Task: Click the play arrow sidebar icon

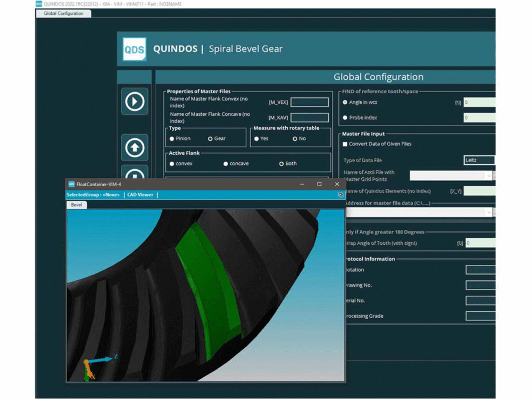Action: pos(135,102)
